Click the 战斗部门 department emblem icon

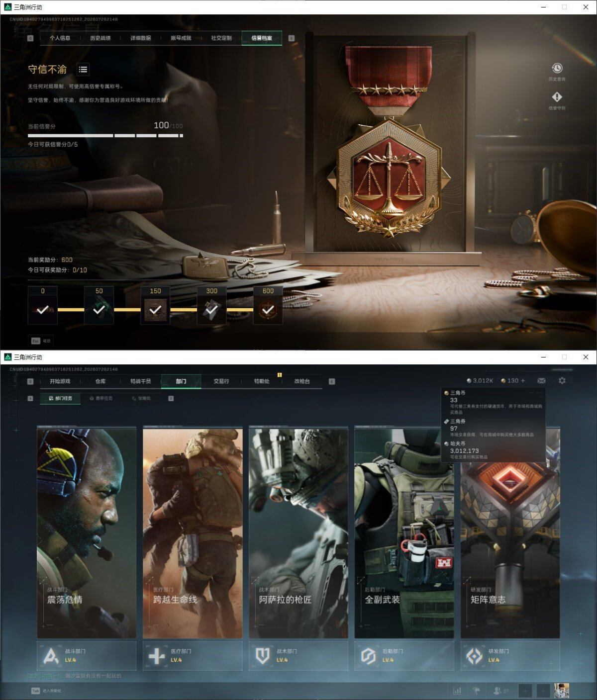(x=51, y=656)
